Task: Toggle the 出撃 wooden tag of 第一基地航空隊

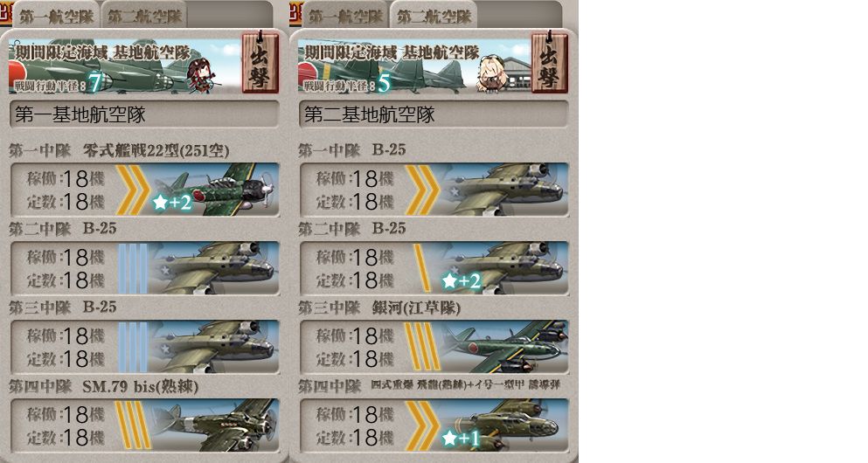Action: pyautogui.click(x=260, y=62)
